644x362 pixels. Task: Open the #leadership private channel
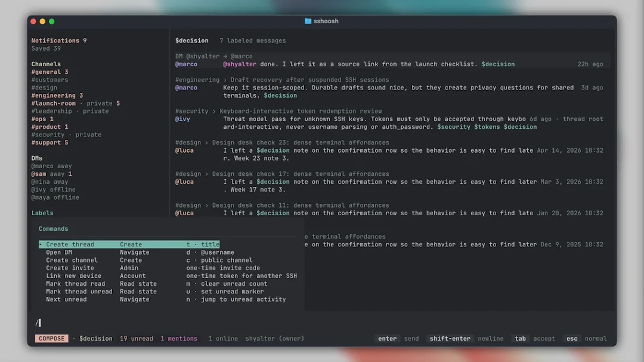[x=70, y=111]
